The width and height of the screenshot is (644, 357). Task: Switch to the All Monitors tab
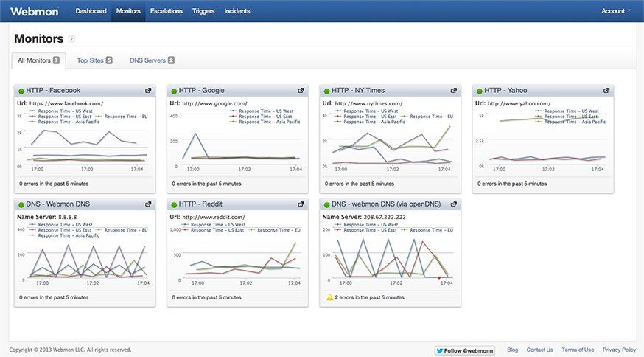[x=38, y=60]
